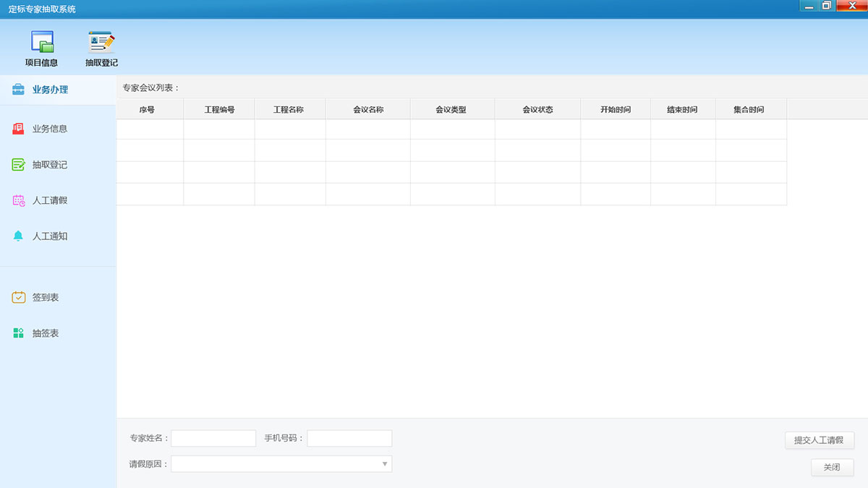Image resolution: width=868 pixels, height=488 pixels.
Task: Click the 工程名称 column header
Action: point(290,109)
